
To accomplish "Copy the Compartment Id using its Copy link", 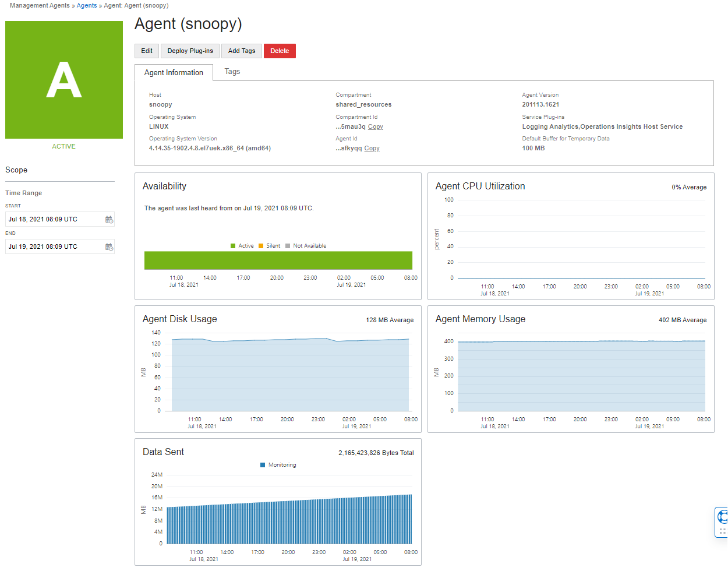I will point(375,126).
